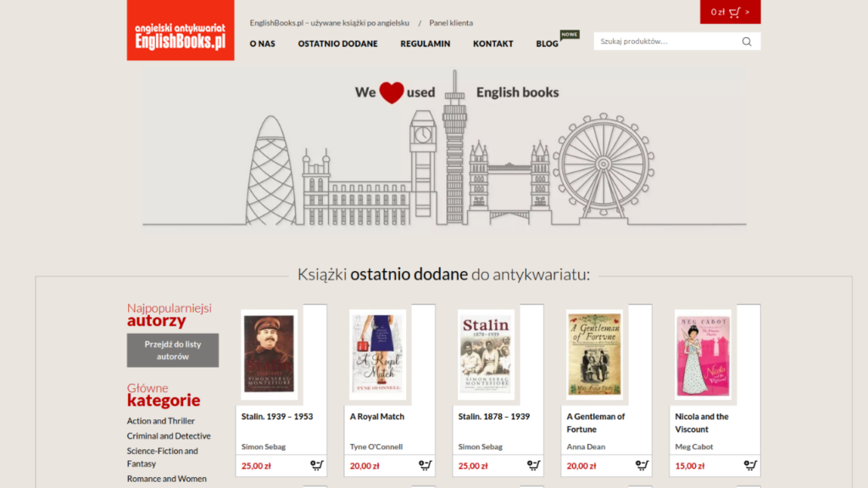Focus the Szukaj produktów search field
Screen dimensions: 868x488
pos(667,42)
